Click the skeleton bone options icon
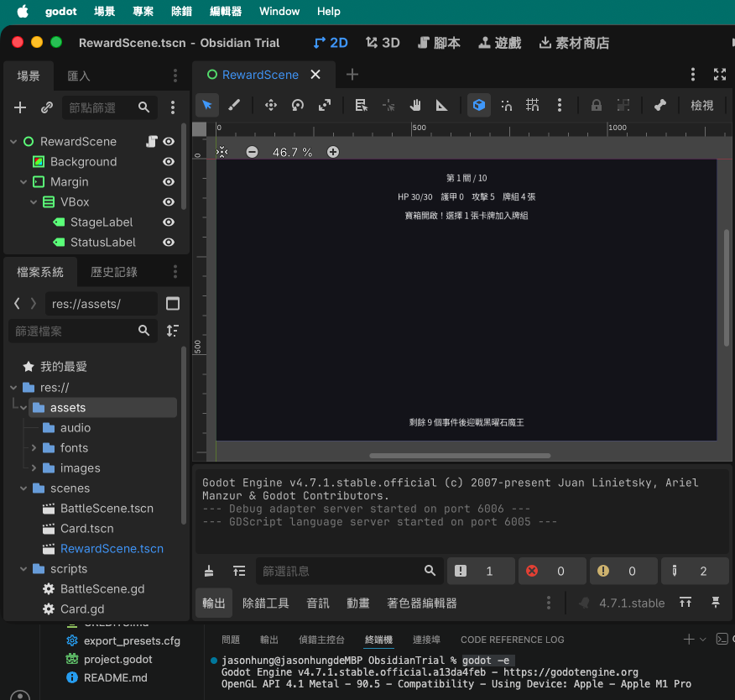Screen dimensions: 735x700 [x=660, y=105]
